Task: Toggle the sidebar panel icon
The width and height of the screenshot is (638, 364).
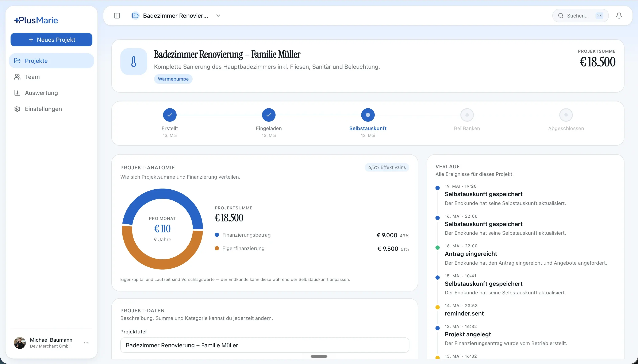Action: click(x=117, y=15)
